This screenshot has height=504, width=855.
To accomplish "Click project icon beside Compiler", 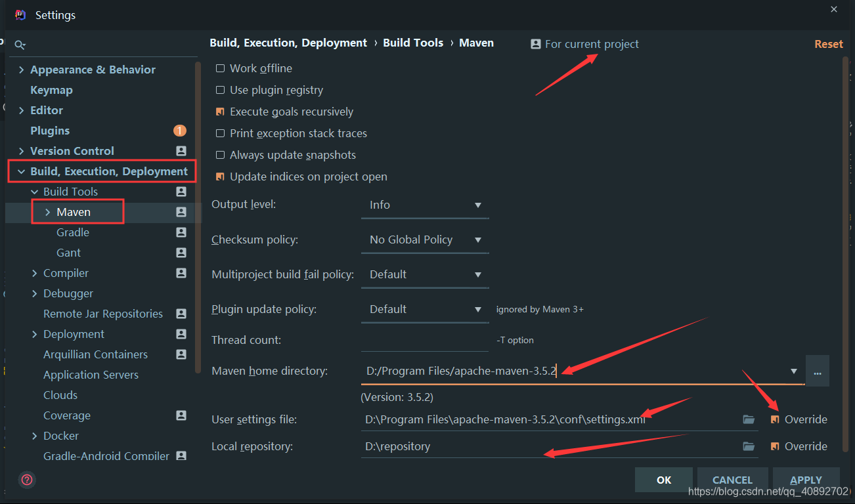I will [x=181, y=273].
